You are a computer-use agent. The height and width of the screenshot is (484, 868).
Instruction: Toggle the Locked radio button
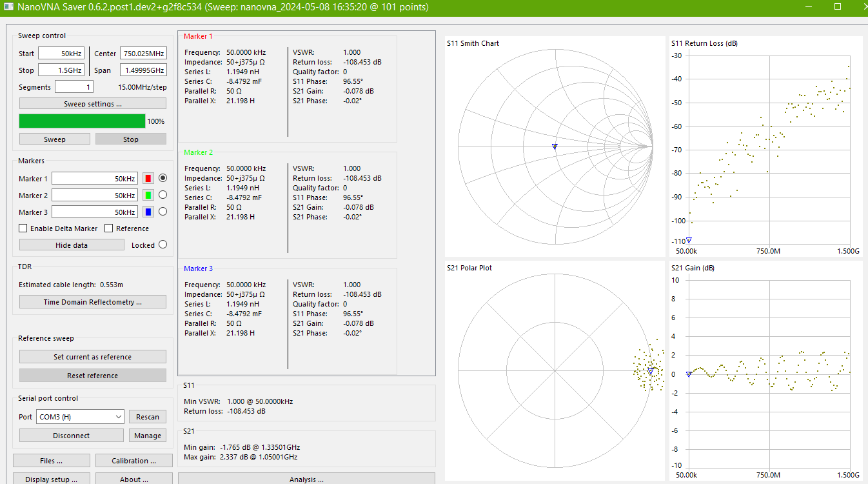point(163,245)
